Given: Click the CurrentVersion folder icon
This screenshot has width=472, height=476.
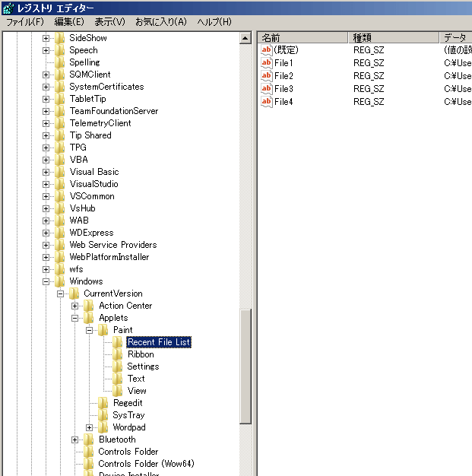Looking at the screenshot, I should (74, 294).
